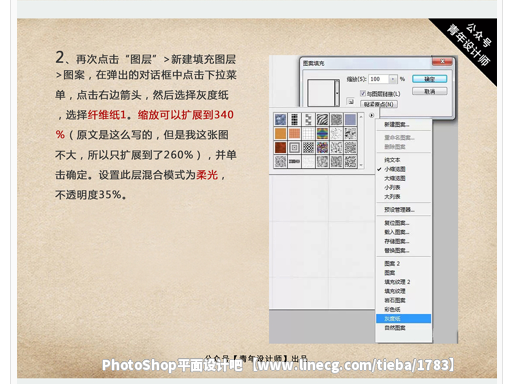Select the highlighted 灰度纸 pattern set

(403, 319)
